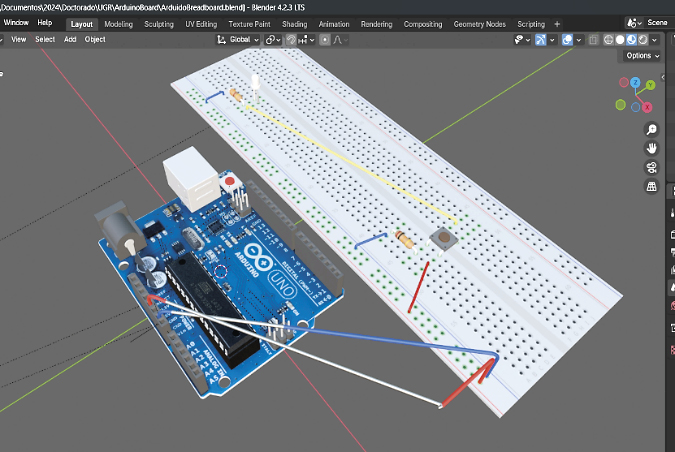Click the negative X axis gizmo circle
The image size is (675, 452).
point(623,82)
